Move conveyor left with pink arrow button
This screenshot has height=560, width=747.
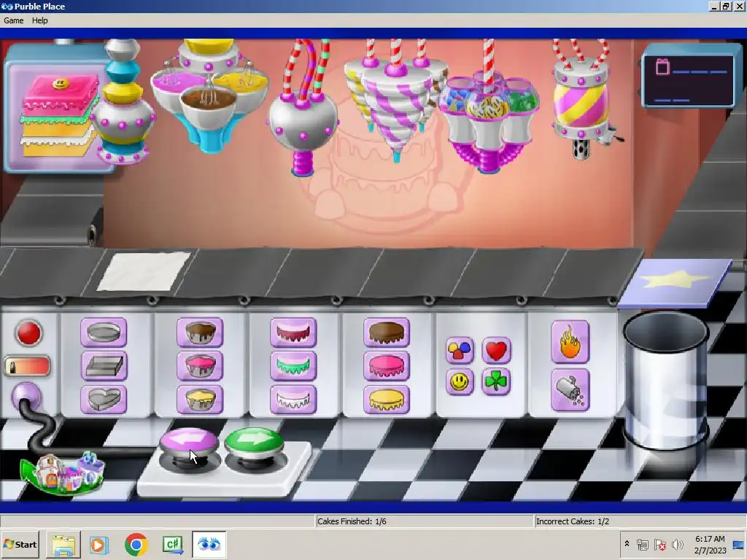pyautogui.click(x=189, y=441)
